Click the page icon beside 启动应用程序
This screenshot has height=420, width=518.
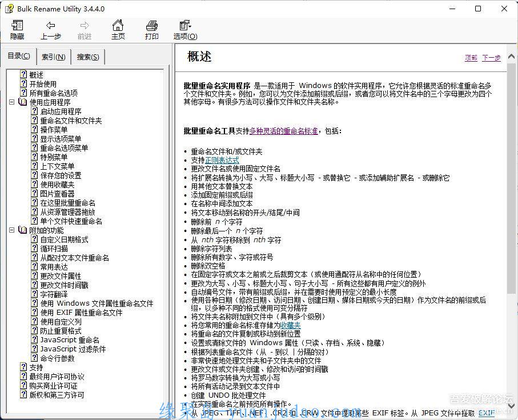(34, 111)
